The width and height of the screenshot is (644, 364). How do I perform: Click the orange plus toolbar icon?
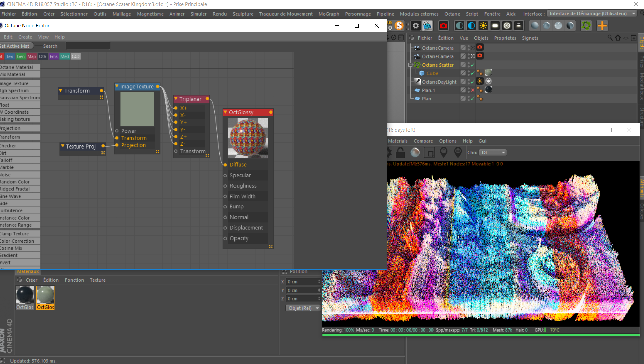click(602, 26)
